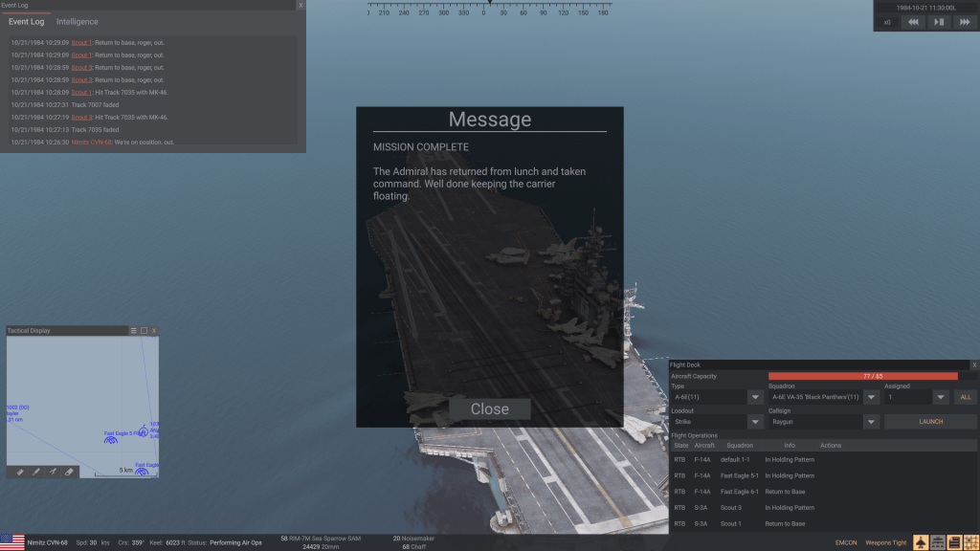The image size is (980, 551).
Task: Open the Loadout dropdown showing Strike
Action: click(x=755, y=422)
